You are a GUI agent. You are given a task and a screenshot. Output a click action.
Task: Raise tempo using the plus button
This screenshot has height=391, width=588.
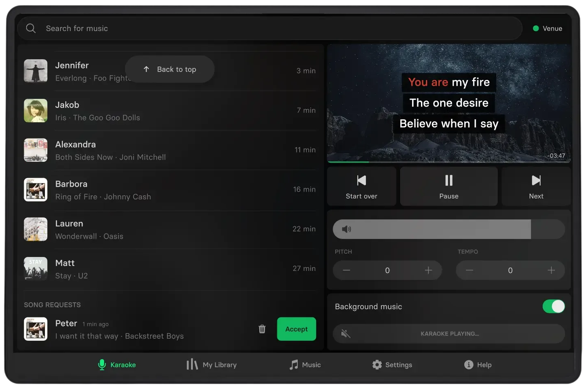tap(551, 270)
